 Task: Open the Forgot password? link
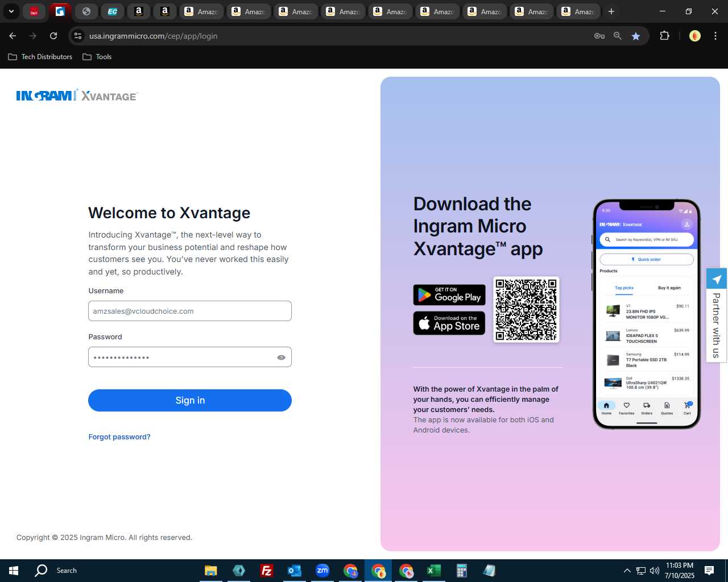click(x=119, y=436)
